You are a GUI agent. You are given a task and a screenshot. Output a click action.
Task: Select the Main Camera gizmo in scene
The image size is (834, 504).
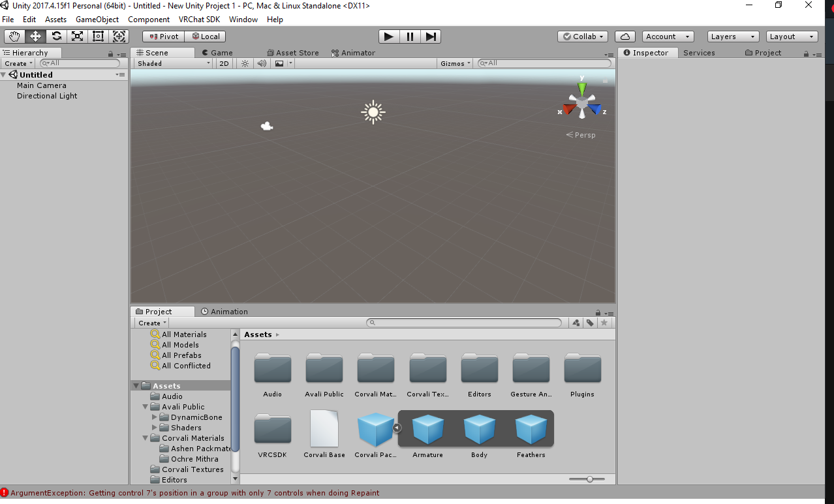point(267,126)
